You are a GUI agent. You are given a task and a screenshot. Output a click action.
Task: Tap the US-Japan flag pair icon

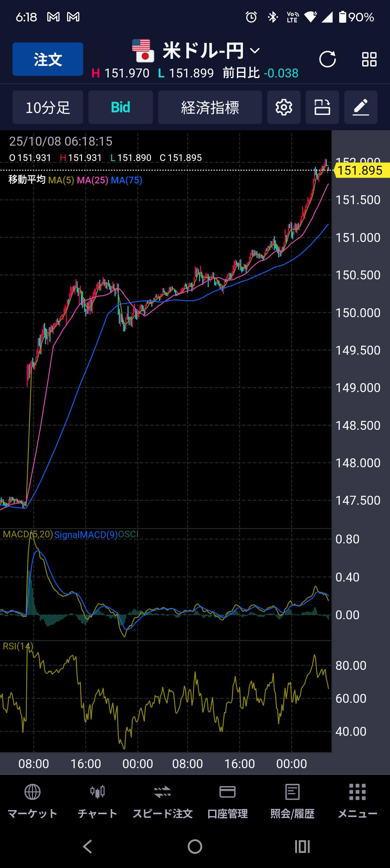(x=143, y=51)
